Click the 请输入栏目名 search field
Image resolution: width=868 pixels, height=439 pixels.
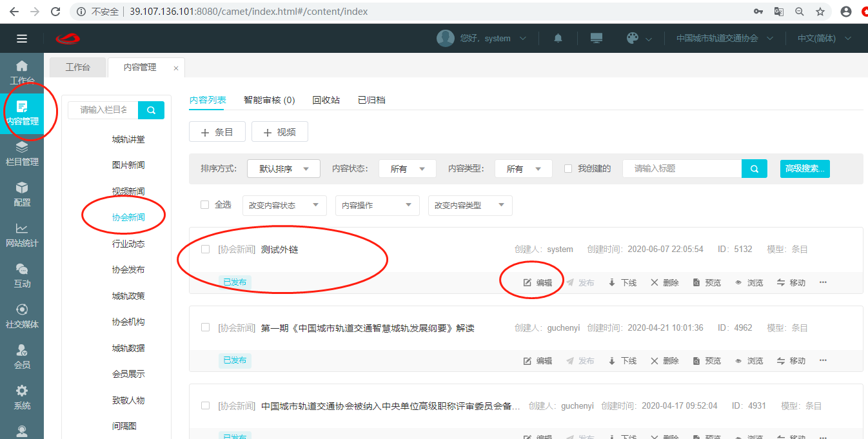103,110
